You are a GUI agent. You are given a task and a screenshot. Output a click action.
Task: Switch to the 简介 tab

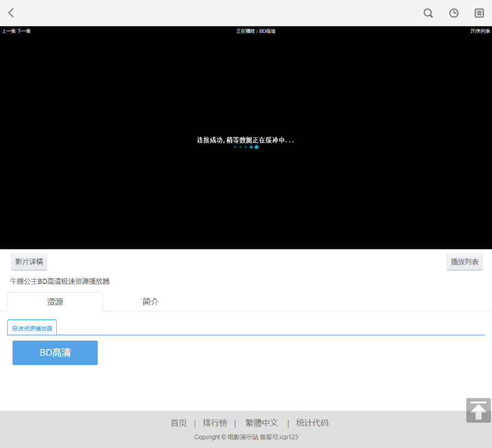tap(151, 302)
